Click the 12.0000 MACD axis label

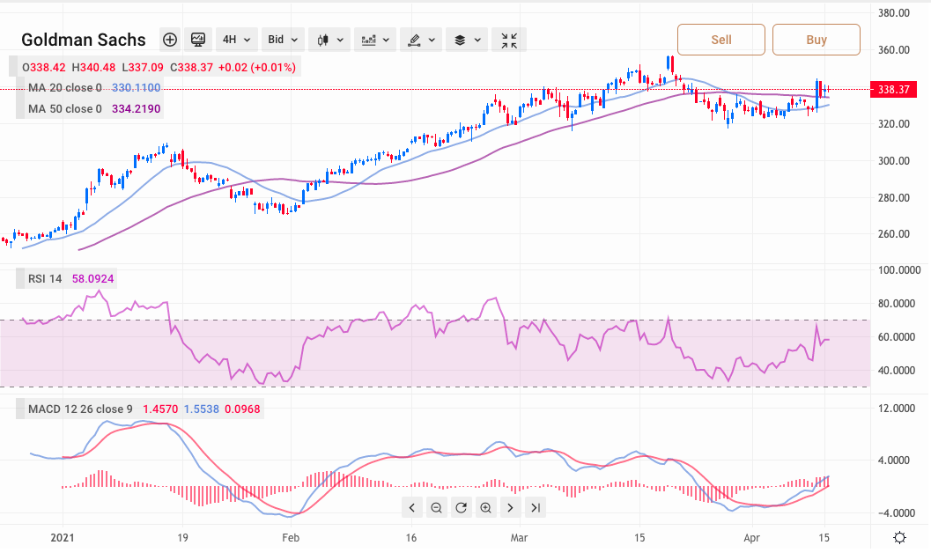(x=897, y=409)
